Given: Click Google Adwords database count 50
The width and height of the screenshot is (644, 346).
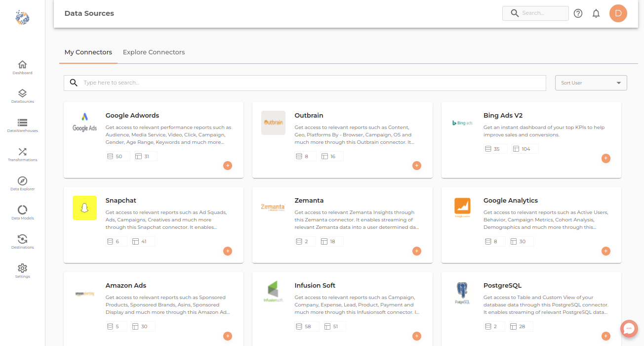Looking at the screenshot, I should click(118, 156).
